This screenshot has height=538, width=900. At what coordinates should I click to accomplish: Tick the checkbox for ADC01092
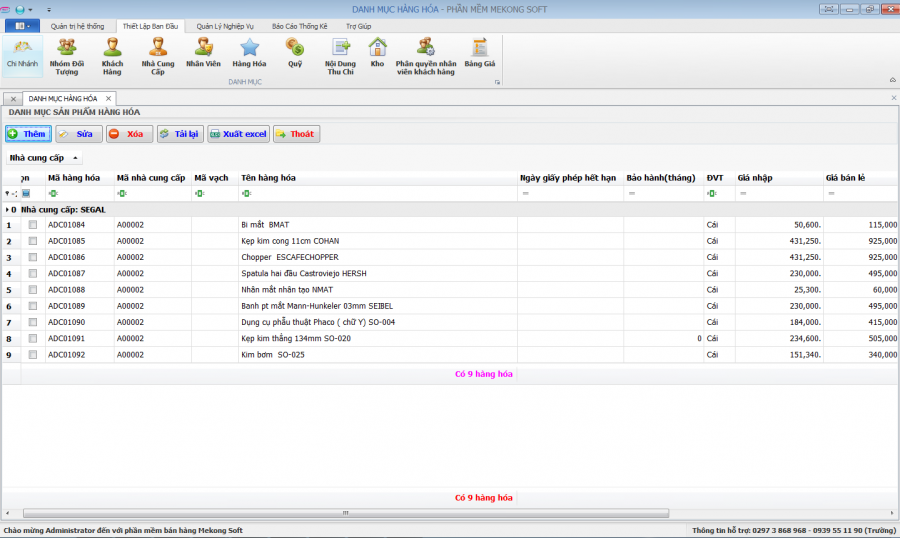(33, 355)
